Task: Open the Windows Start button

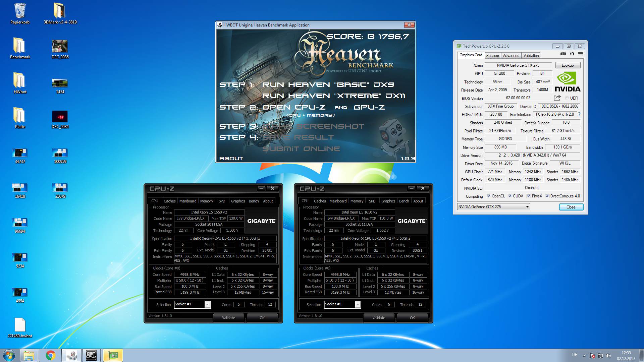Action: (9, 355)
